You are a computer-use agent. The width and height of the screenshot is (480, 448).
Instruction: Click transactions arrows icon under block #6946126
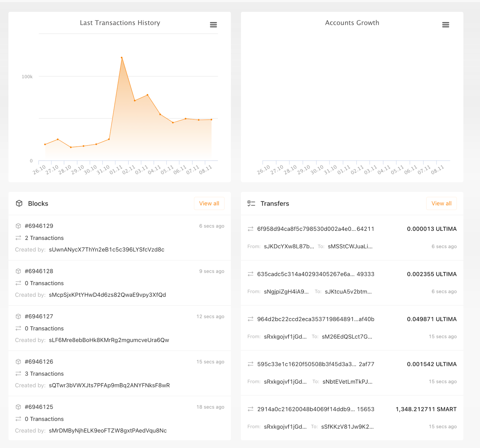pyautogui.click(x=18, y=374)
